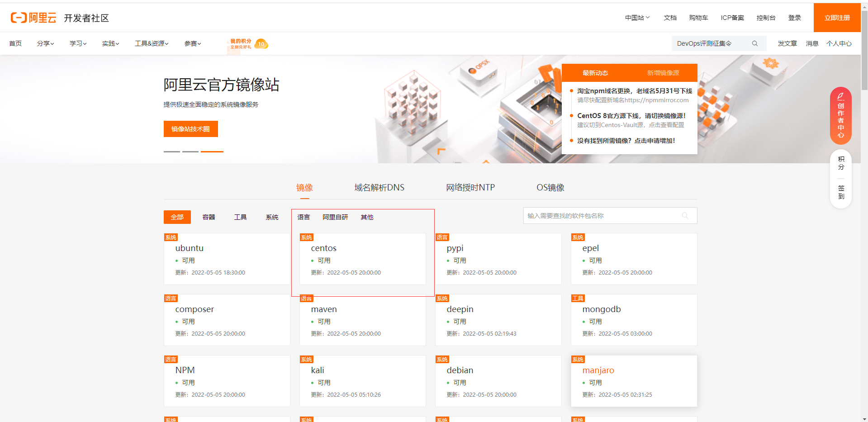
Task: Filter mirrors by 其他
Action: [367, 217]
